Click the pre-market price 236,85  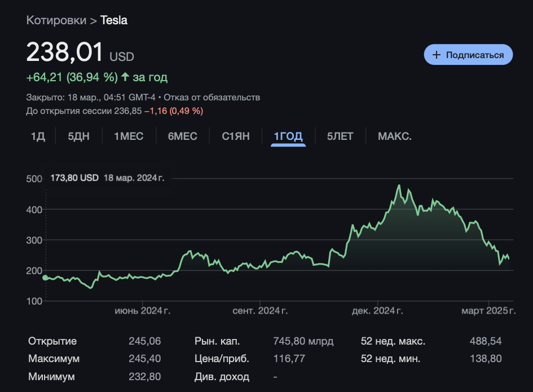pos(128,111)
